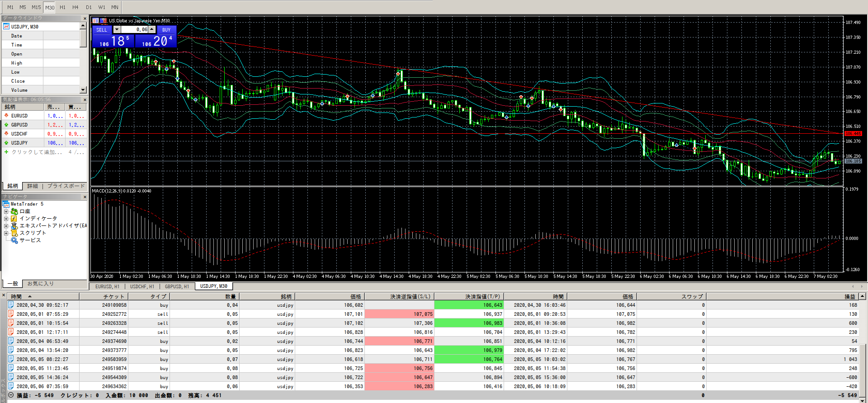
Task: Decrease lot volume with down arrow
Action: click(117, 29)
